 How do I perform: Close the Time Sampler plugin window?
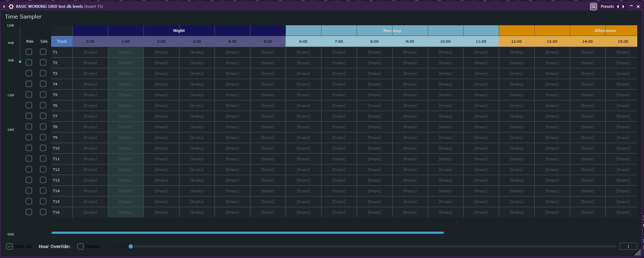pyautogui.click(x=638, y=6)
